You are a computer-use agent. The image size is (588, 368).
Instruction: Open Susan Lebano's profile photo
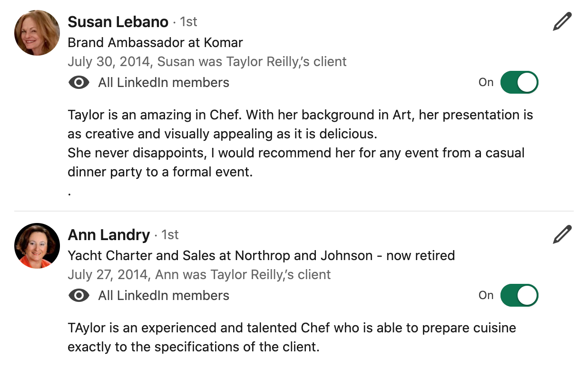pyautogui.click(x=37, y=33)
